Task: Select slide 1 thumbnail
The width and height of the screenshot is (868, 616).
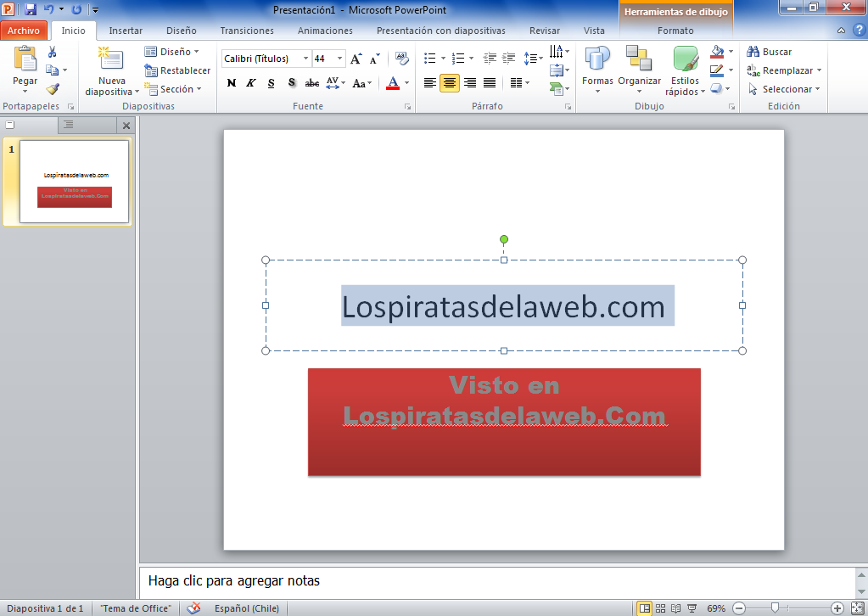Action: 74,182
